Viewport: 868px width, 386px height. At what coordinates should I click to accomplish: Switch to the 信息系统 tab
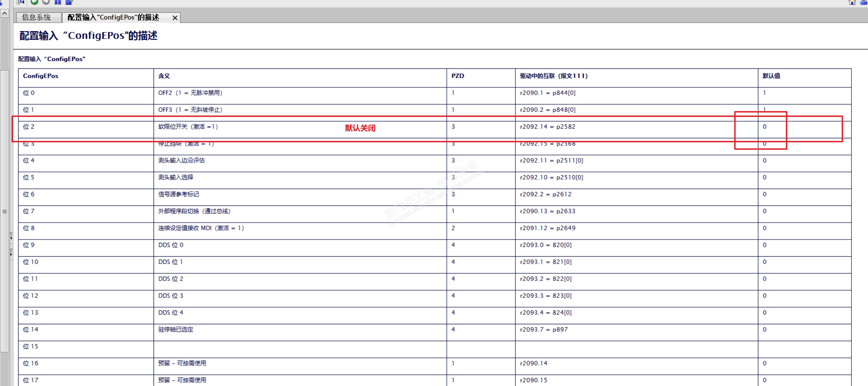(36, 17)
